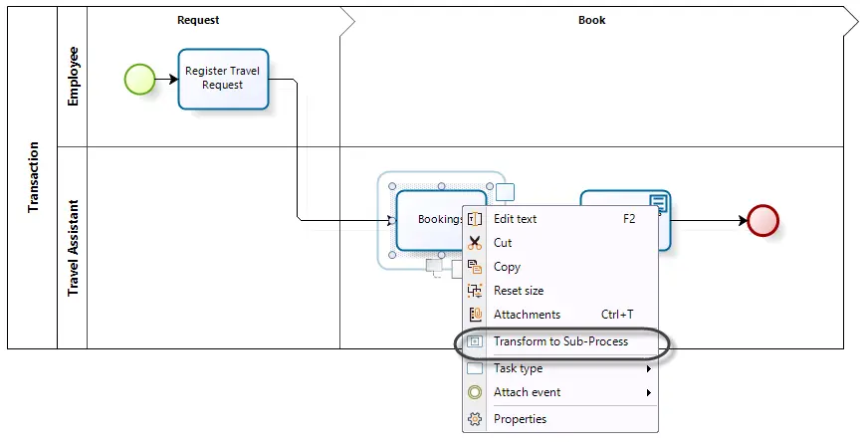The width and height of the screenshot is (868, 442).
Task: Click the Request phase header
Action: point(198,20)
